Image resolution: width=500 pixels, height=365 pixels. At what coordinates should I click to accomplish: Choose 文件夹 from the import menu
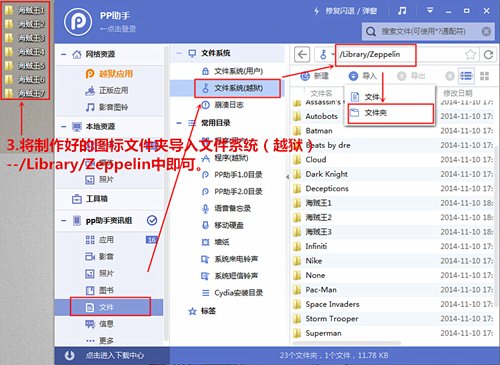(x=390, y=113)
